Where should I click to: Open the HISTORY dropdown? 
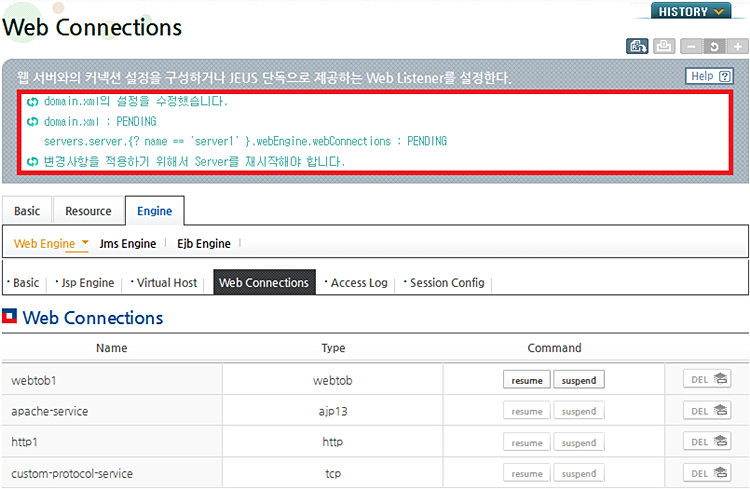coord(691,11)
